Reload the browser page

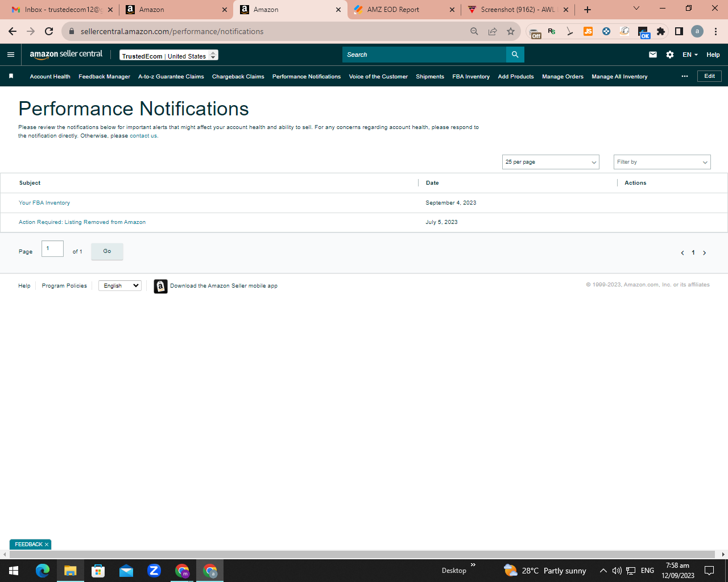click(x=49, y=31)
